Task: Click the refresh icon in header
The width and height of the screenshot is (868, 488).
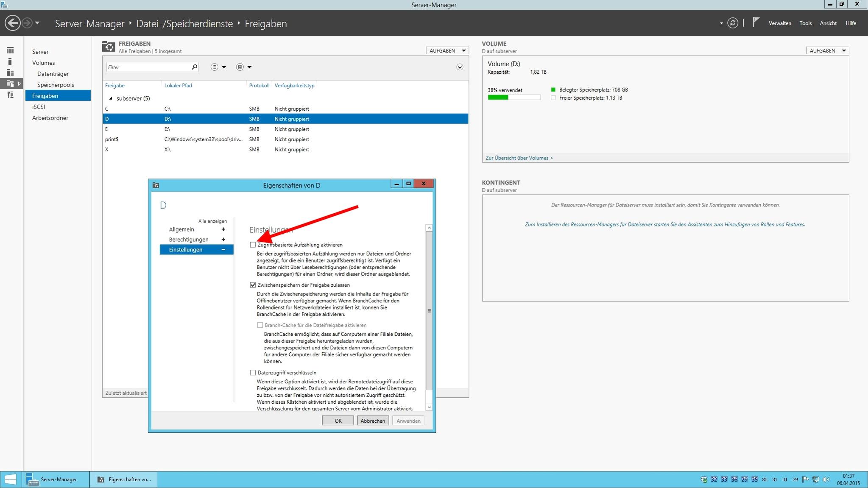Action: 732,23
